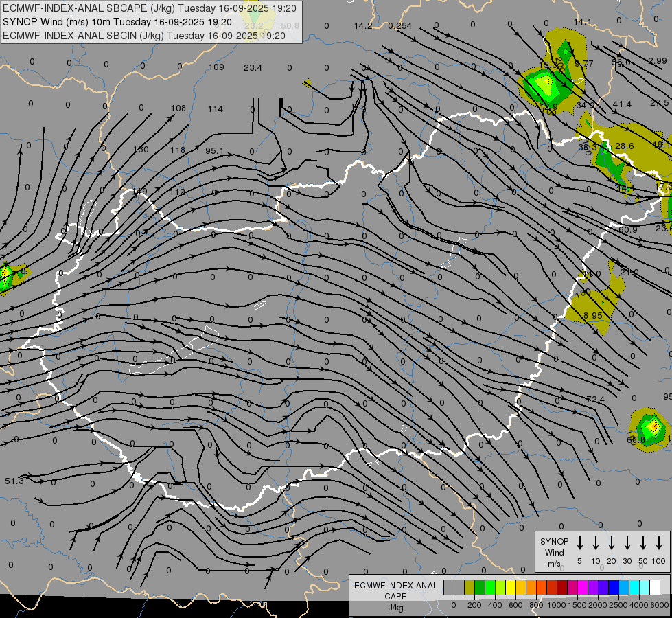Click the map value 149
Viewport: 672px width, 618px height.
click(140, 192)
